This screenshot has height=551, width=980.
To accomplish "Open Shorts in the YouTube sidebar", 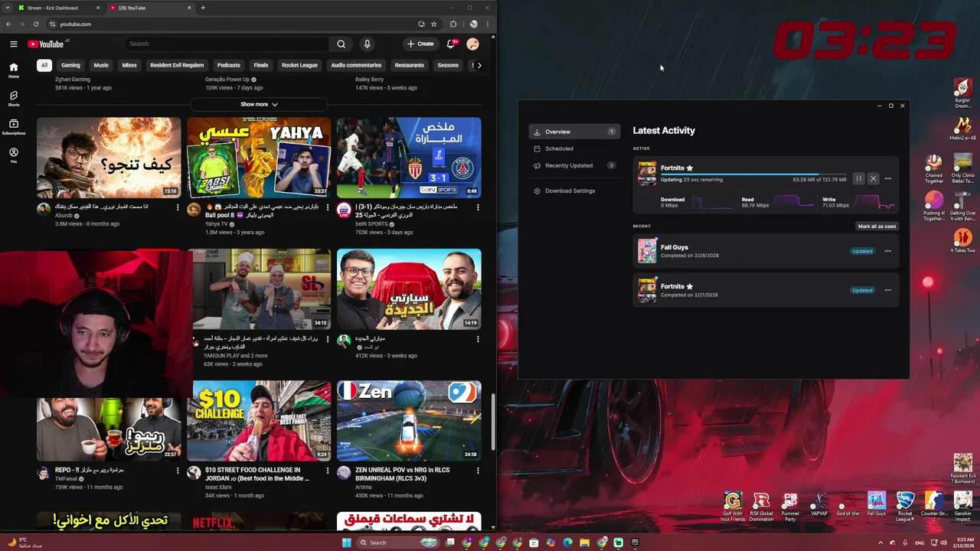I will pyautogui.click(x=13, y=99).
